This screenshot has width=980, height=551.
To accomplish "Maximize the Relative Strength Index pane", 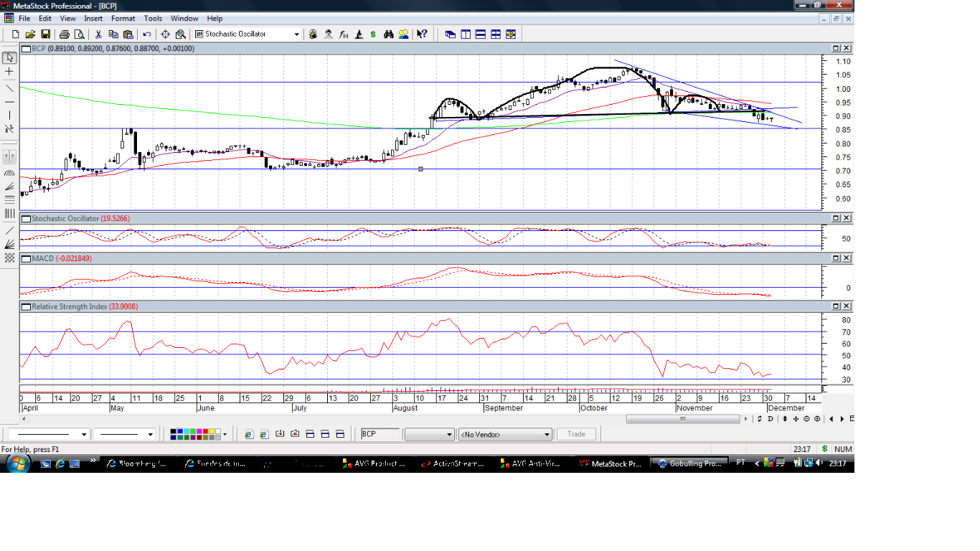I will click(x=836, y=306).
